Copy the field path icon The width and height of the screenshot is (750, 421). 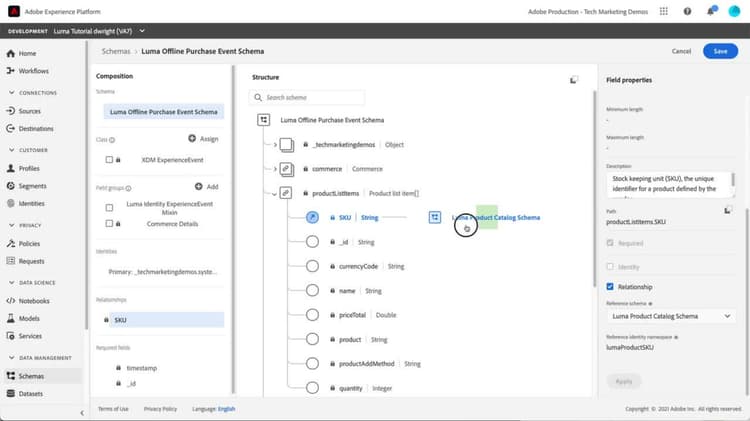pos(728,210)
